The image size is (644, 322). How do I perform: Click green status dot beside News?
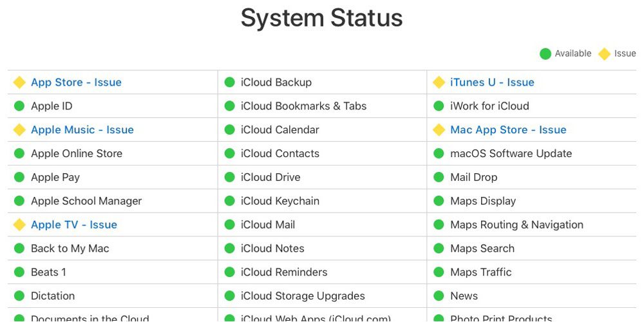click(x=439, y=296)
